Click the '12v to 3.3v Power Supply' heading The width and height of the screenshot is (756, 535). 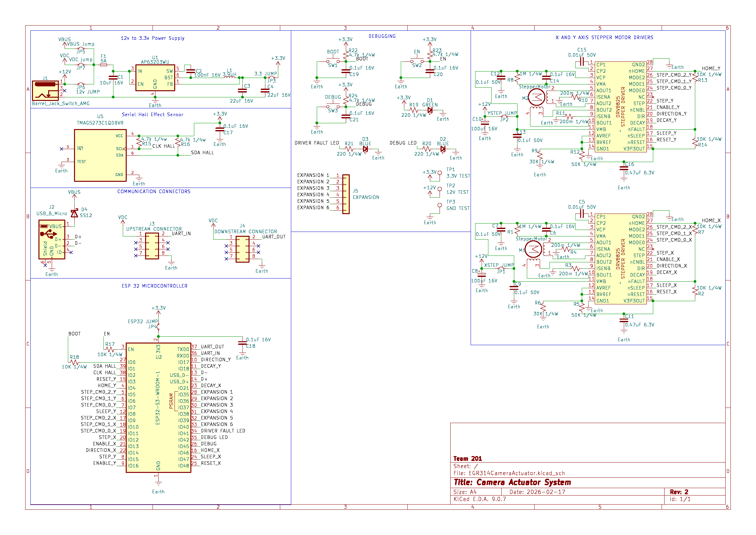pyautogui.click(x=153, y=38)
